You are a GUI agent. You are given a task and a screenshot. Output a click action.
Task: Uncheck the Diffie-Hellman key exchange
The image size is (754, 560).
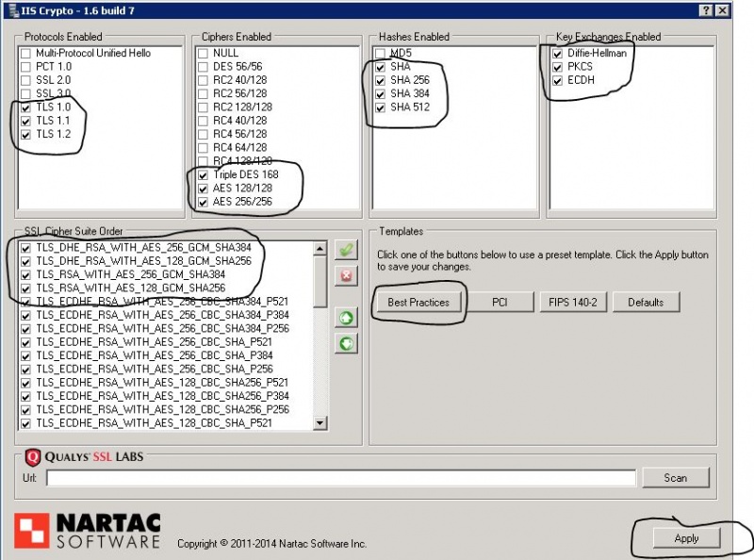(557, 54)
